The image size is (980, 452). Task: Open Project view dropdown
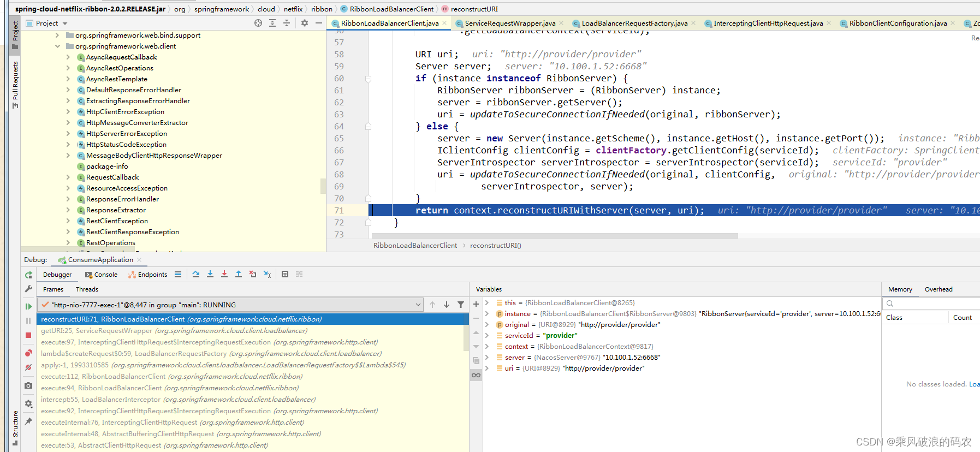(x=65, y=23)
